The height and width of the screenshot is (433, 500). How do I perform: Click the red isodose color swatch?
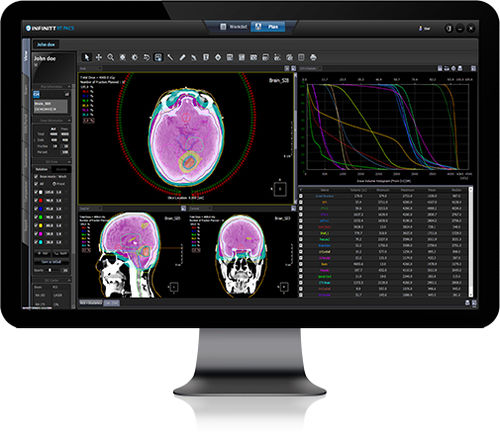41,201
